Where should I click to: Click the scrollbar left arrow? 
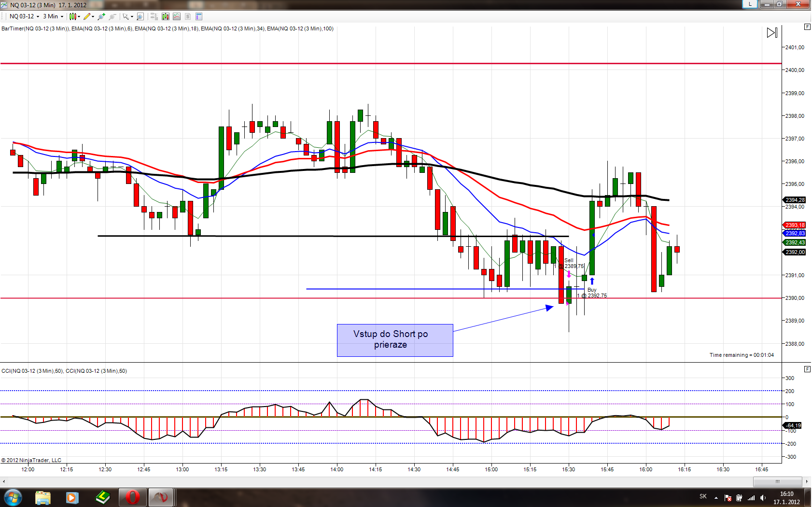point(4,481)
